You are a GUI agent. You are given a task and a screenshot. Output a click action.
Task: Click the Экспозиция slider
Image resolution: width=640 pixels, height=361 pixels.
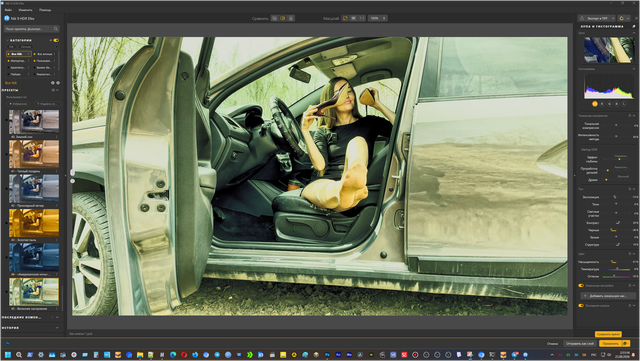(x=616, y=197)
